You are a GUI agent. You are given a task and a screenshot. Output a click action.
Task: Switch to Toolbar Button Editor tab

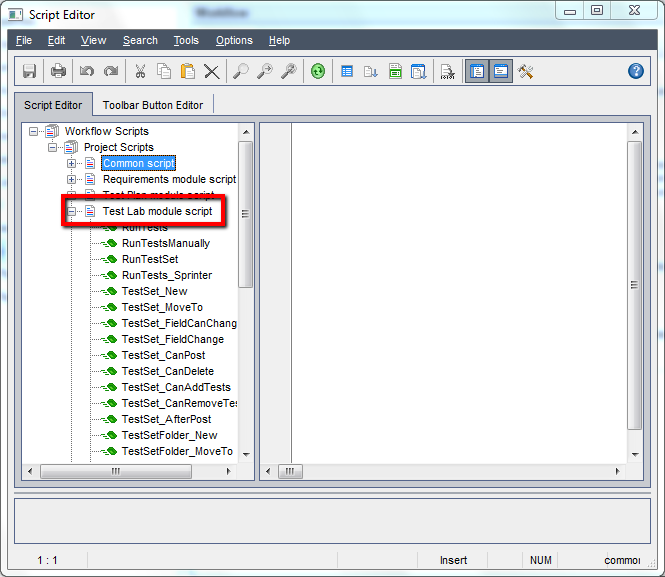[x=153, y=105]
